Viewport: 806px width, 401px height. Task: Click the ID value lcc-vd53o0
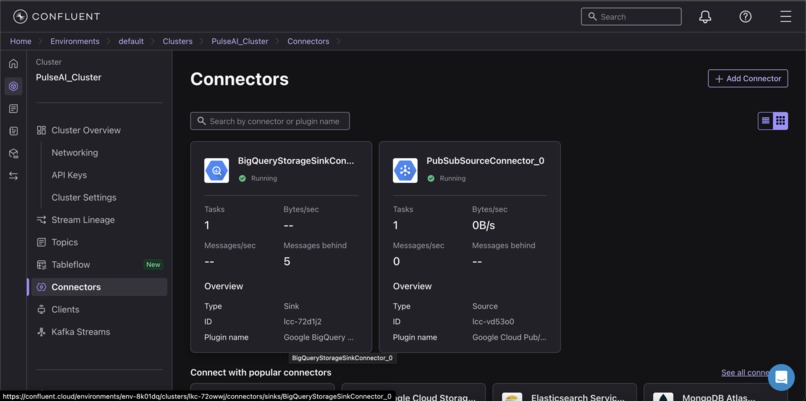(x=493, y=321)
